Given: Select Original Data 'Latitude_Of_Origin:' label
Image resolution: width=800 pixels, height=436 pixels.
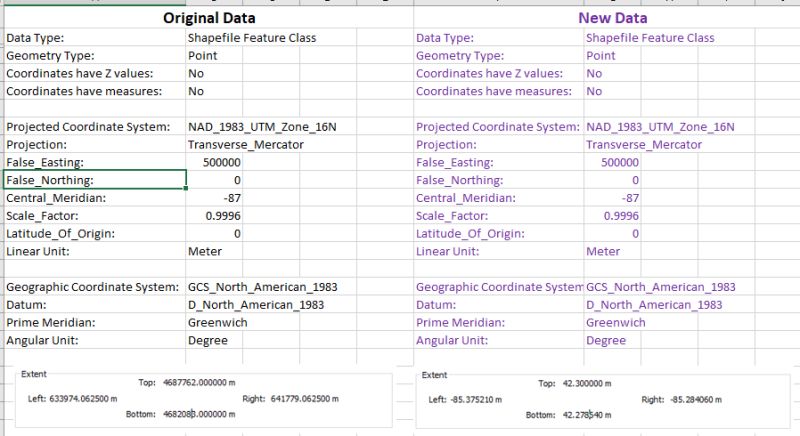Looking at the screenshot, I should click(x=95, y=234).
